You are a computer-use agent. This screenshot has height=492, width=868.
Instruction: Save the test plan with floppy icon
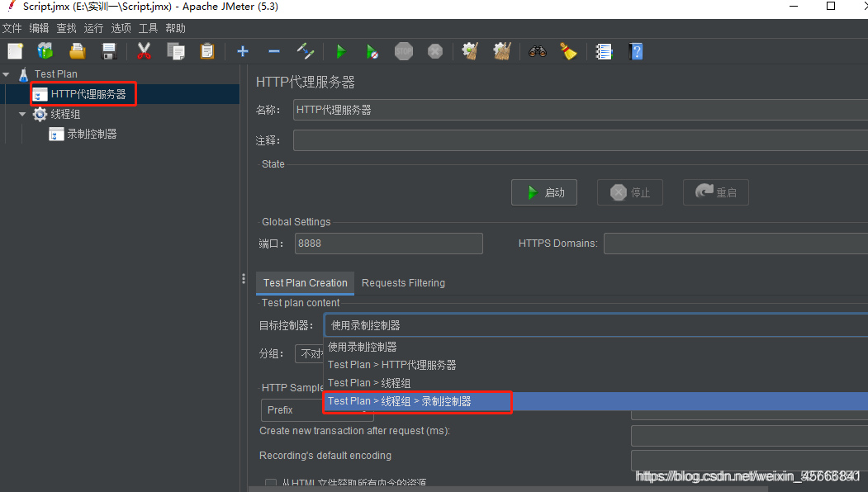tap(108, 51)
